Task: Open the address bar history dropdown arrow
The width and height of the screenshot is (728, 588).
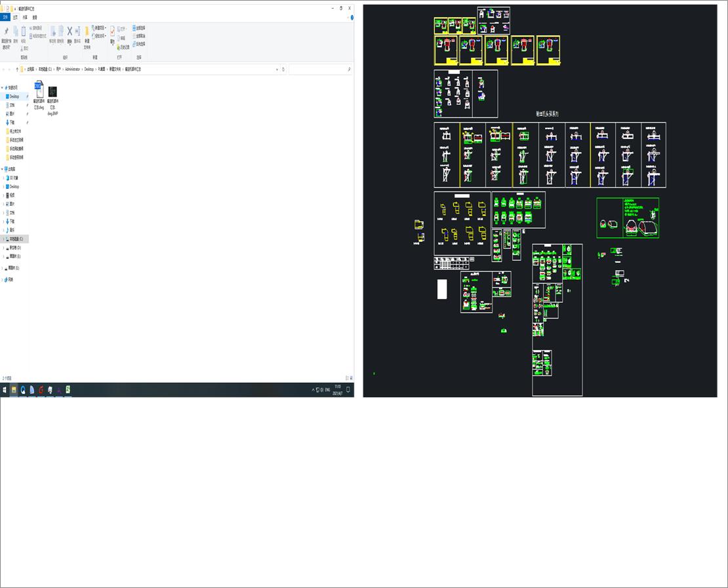Action: [277, 69]
